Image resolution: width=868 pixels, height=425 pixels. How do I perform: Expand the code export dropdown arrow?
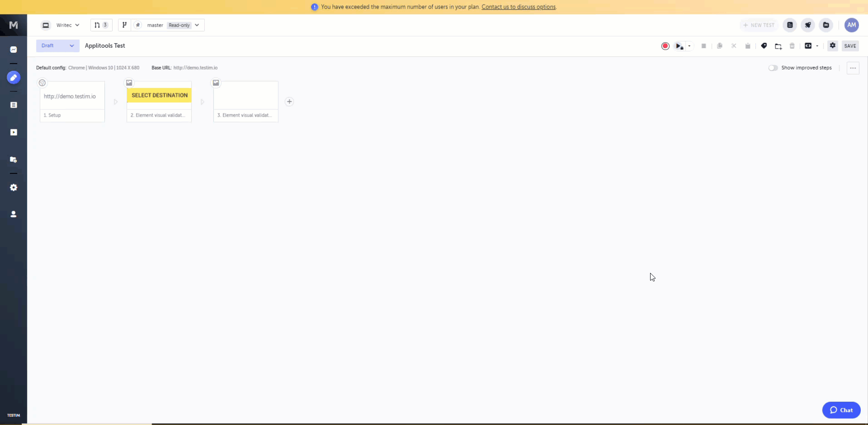[817, 46]
